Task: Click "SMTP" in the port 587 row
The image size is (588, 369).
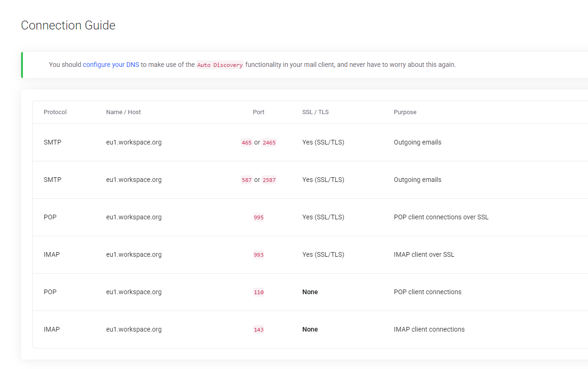Action: point(52,180)
